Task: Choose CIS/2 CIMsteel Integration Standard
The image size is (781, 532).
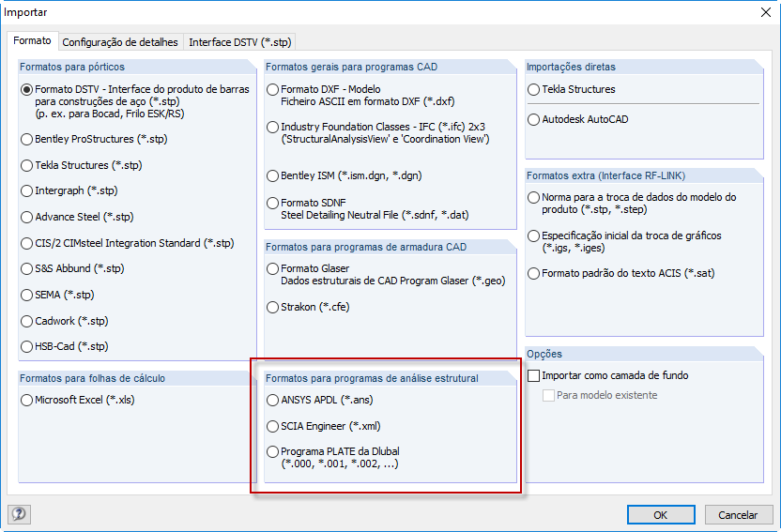Action: click(26, 243)
